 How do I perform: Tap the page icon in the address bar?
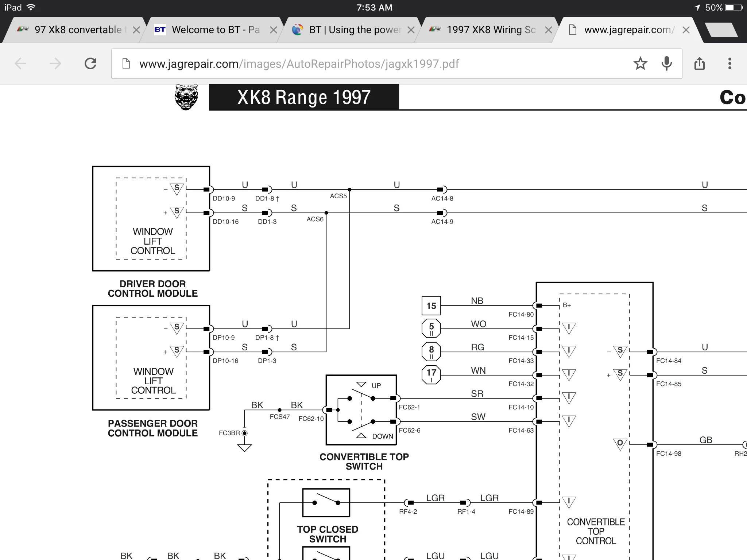coord(126,63)
